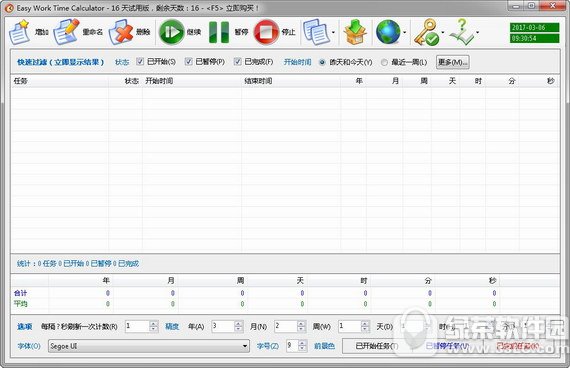
Task: Click the 天 column header in task list
Action: (446, 81)
